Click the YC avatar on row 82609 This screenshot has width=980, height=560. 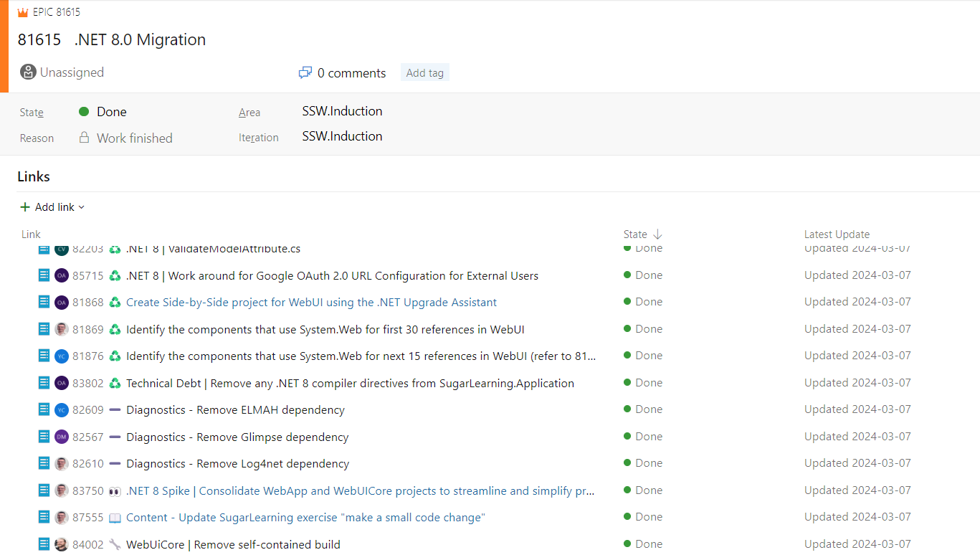62,410
